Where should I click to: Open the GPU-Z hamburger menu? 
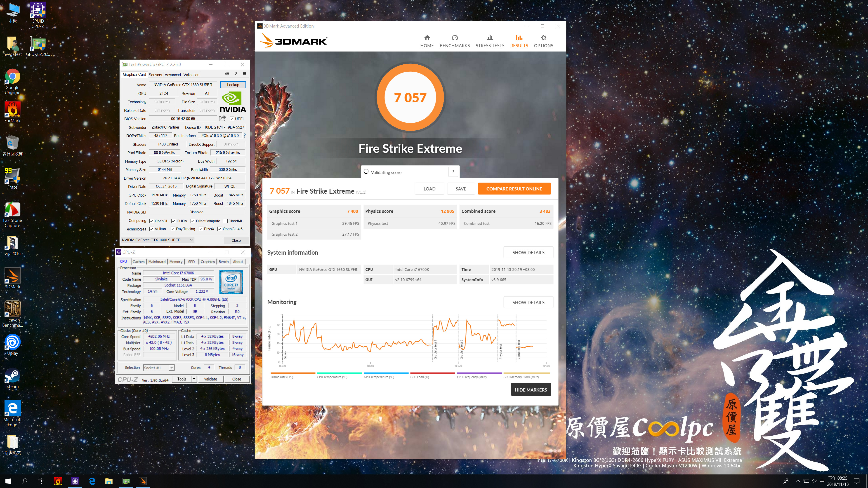245,73
